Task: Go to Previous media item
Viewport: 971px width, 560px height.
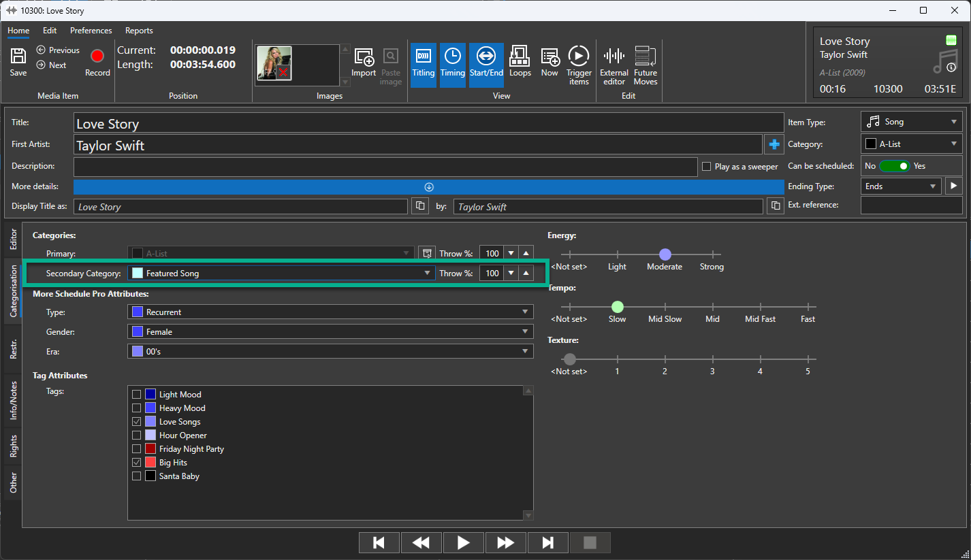Action: [x=58, y=50]
